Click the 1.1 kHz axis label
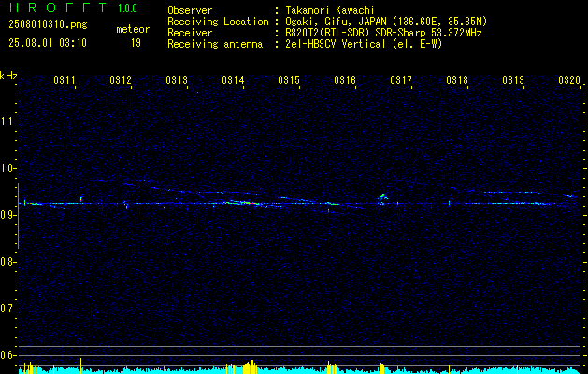Image resolution: width=588 pixels, height=374 pixels. pos(7,122)
